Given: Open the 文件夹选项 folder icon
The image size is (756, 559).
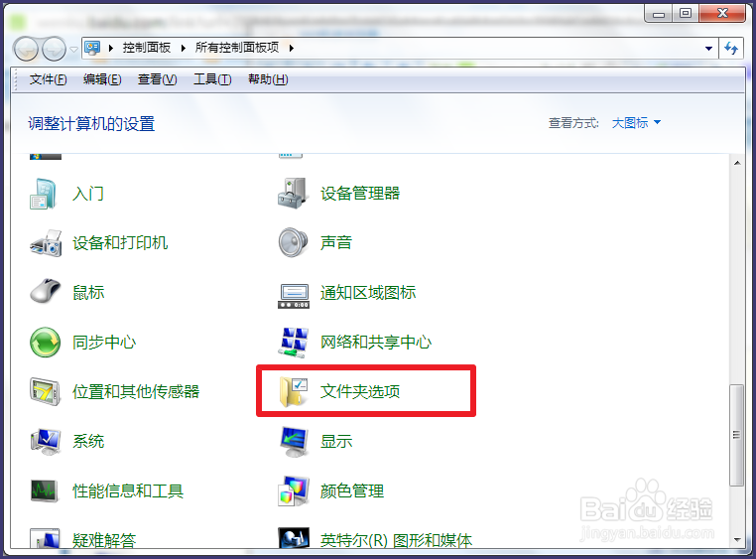Looking at the screenshot, I should [x=293, y=391].
